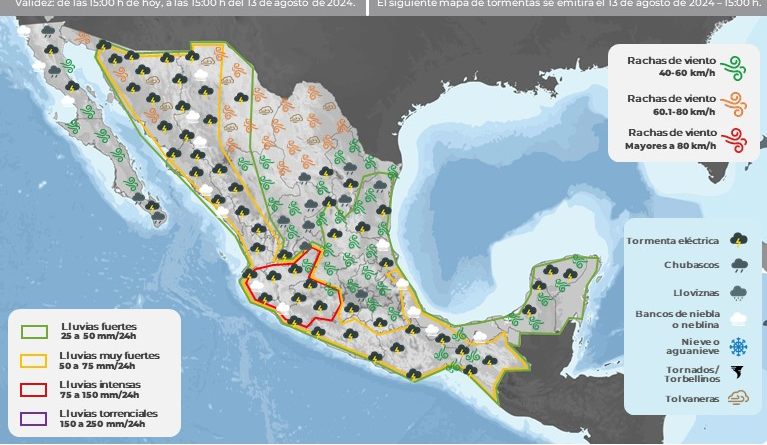This screenshot has height=445, width=767.
Task: Click the Lloviznas drizzle cloud legend icon
Action: coord(737,293)
